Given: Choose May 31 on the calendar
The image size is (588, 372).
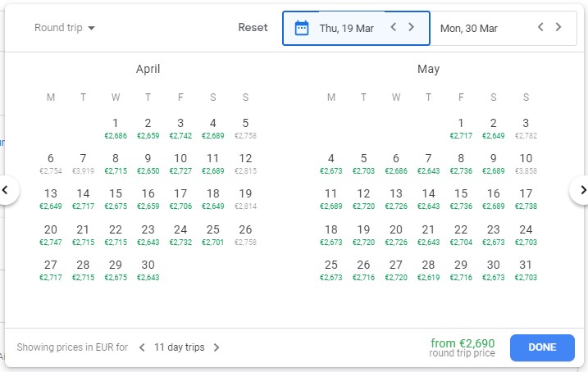Looking at the screenshot, I should 526,269.
